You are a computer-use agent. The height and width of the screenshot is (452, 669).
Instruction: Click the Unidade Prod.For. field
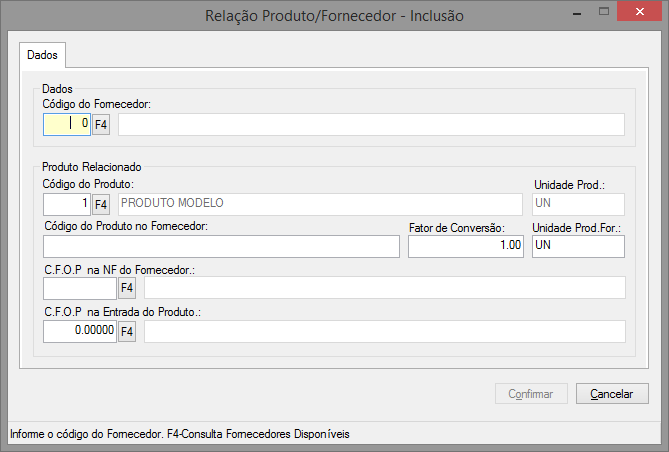[x=579, y=246]
